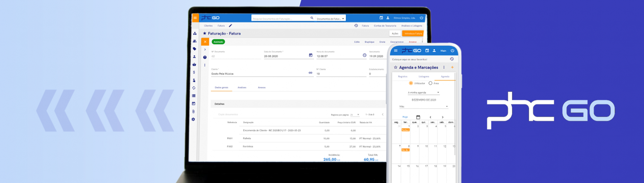Click the link icon in Cliente field
Image resolution: width=644 pixels, height=183 pixels.
[x=310, y=73]
